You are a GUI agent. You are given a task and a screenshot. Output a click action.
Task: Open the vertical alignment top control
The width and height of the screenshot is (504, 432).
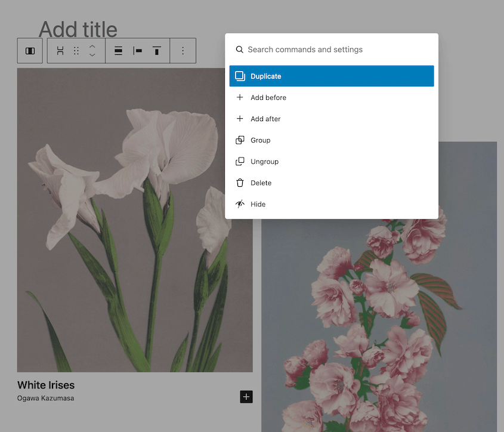click(x=157, y=51)
